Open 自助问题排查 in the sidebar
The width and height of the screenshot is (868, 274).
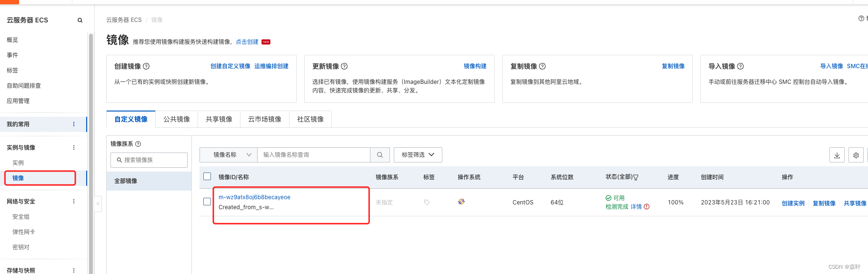24,86
